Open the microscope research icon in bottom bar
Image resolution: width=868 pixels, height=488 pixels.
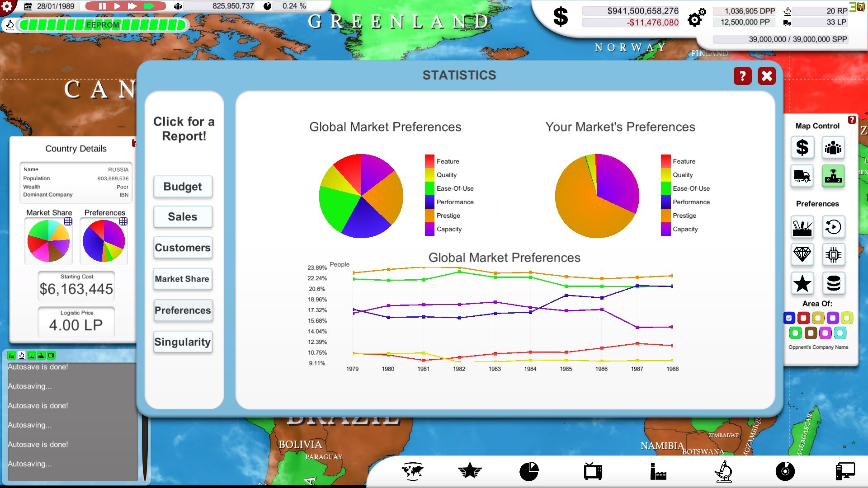click(x=723, y=472)
